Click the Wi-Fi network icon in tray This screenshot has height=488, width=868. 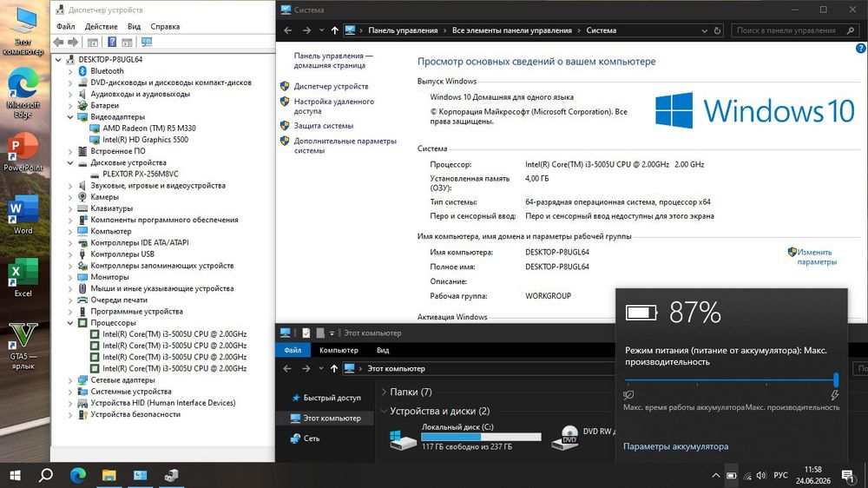747,476
